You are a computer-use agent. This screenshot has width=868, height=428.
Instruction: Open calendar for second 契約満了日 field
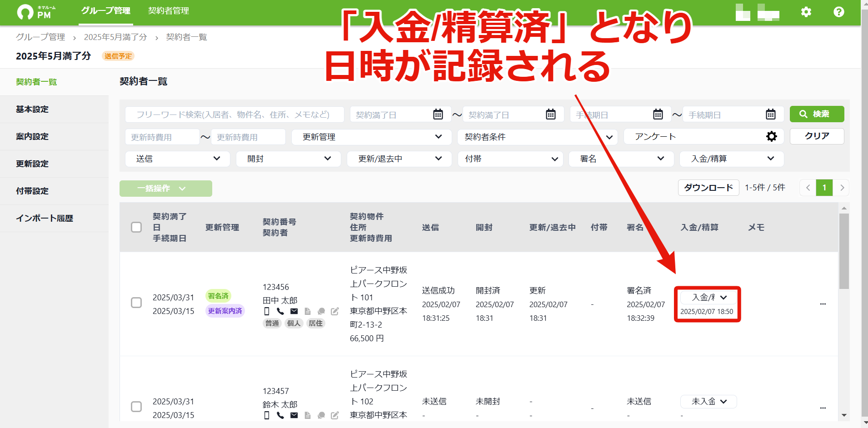(551, 114)
